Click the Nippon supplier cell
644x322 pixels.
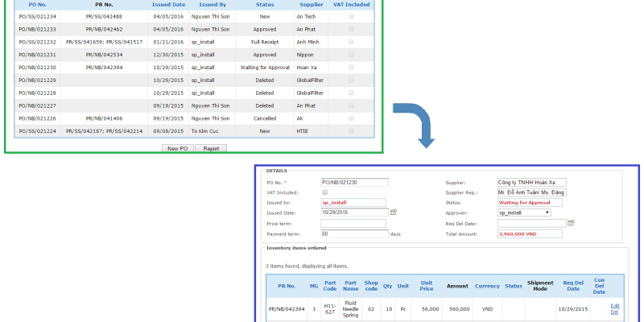coord(312,55)
